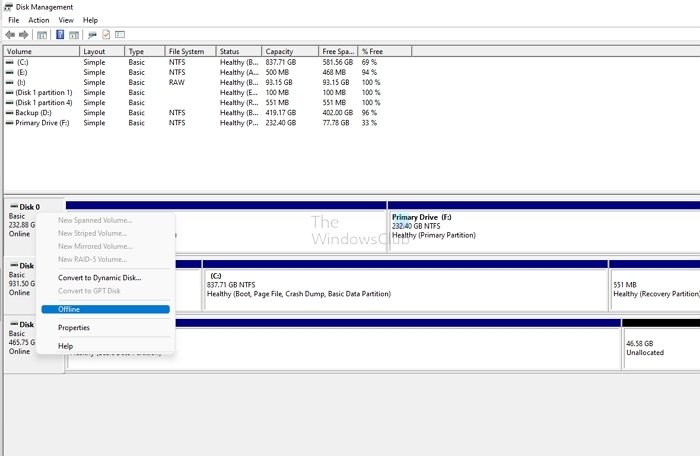The image size is (700, 456).
Task: Open the Help menu in menu bar
Action: (90, 20)
